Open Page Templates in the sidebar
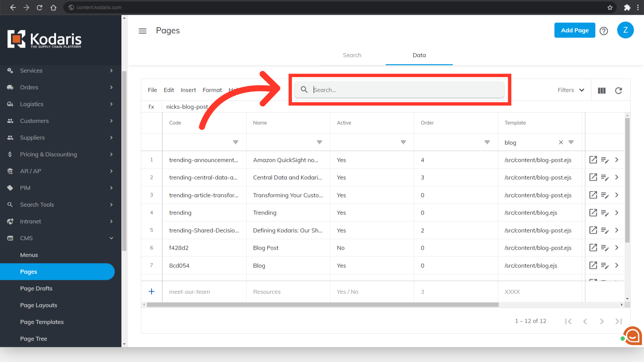 42,322
